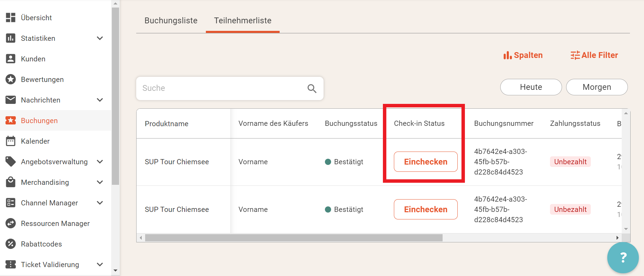Screen dimensions: 644x276
Task: Click the Kalender icon in sidebar
Action: (x=11, y=141)
